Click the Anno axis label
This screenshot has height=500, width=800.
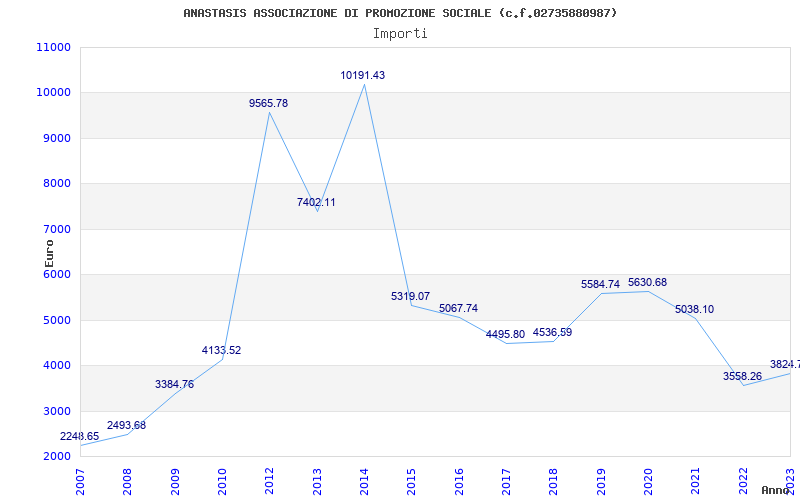pyautogui.click(x=775, y=490)
